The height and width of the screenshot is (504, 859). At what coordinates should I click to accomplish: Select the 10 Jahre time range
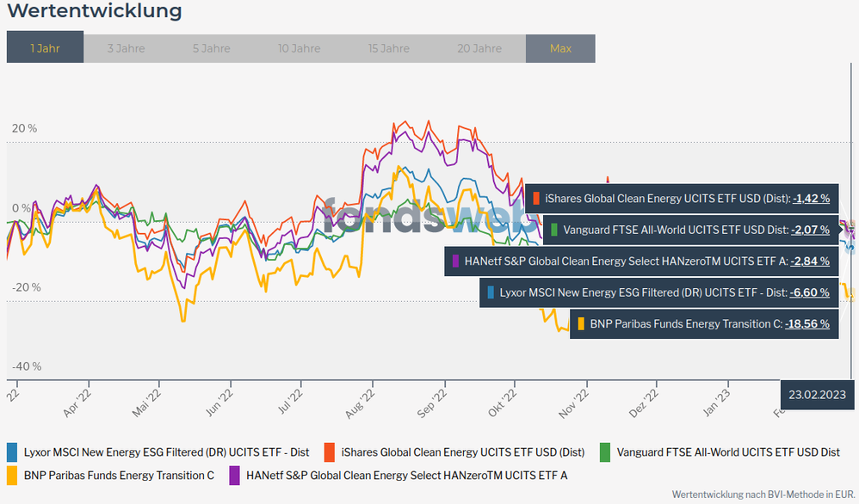coord(299,48)
